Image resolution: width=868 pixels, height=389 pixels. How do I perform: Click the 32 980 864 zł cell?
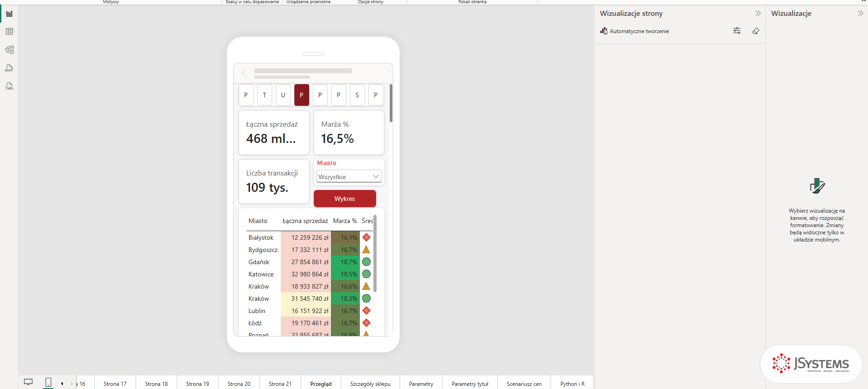click(x=306, y=274)
